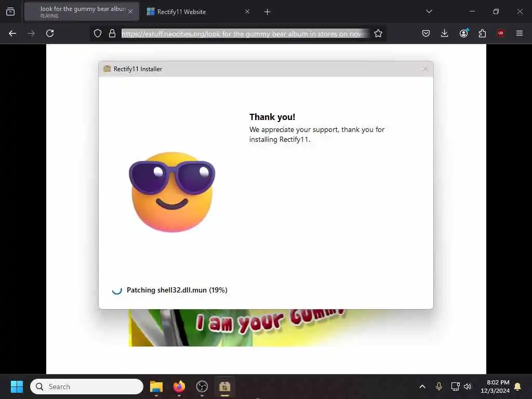Open clock and calendar 8:02 PM
532x399 pixels.
[495, 387]
